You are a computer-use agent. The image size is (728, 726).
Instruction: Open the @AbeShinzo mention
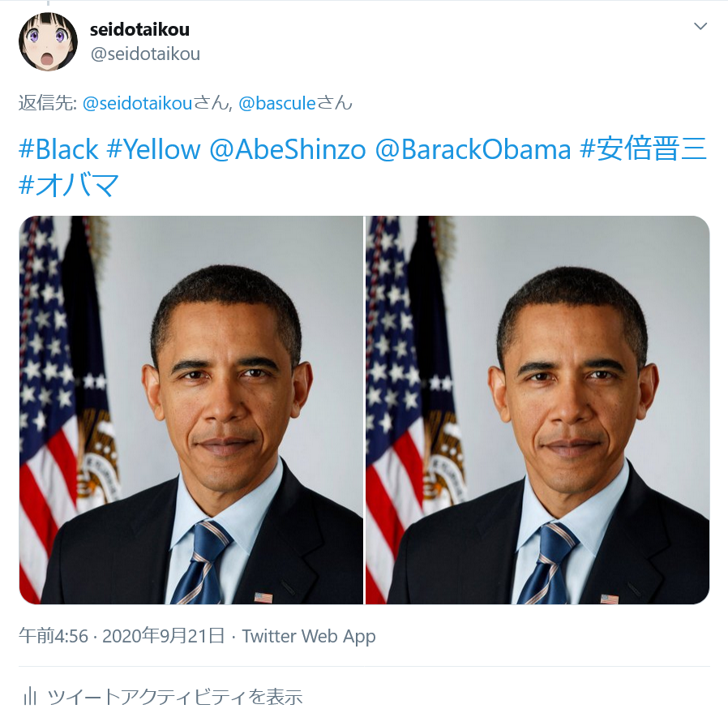click(288, 149)
